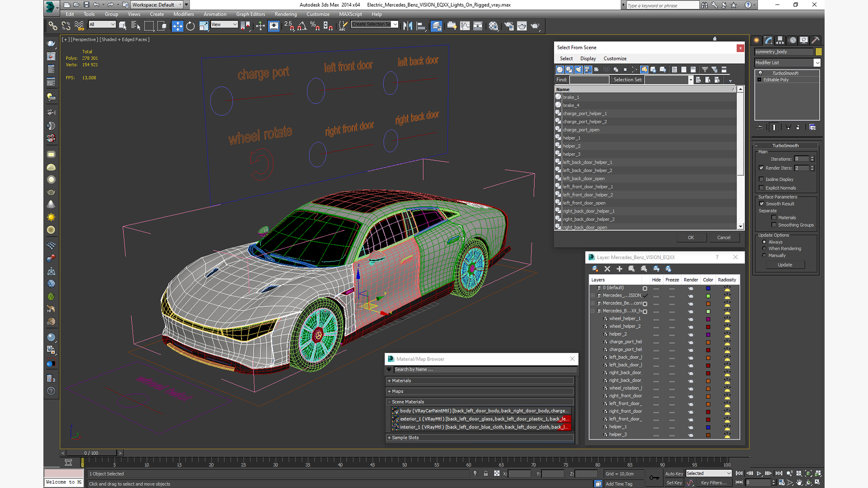Image resolution: width=868 pixels, height=488 pixels.
Task: Click the Mirror tool icon
Action: point(407,26)
